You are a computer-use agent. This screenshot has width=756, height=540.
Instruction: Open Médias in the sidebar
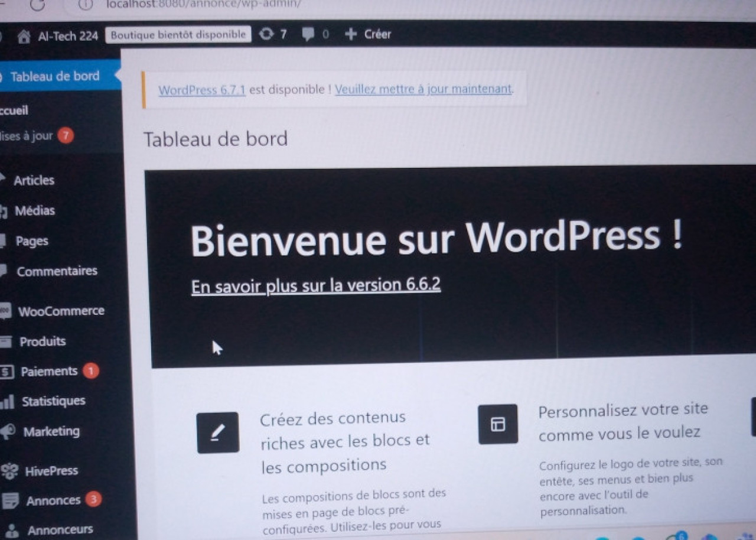coord(35,210)
